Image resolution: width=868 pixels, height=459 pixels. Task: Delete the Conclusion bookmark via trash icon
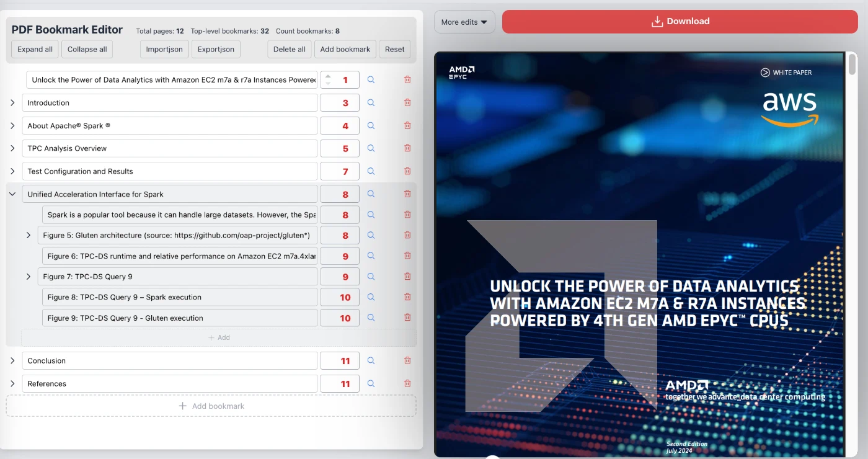407,360
